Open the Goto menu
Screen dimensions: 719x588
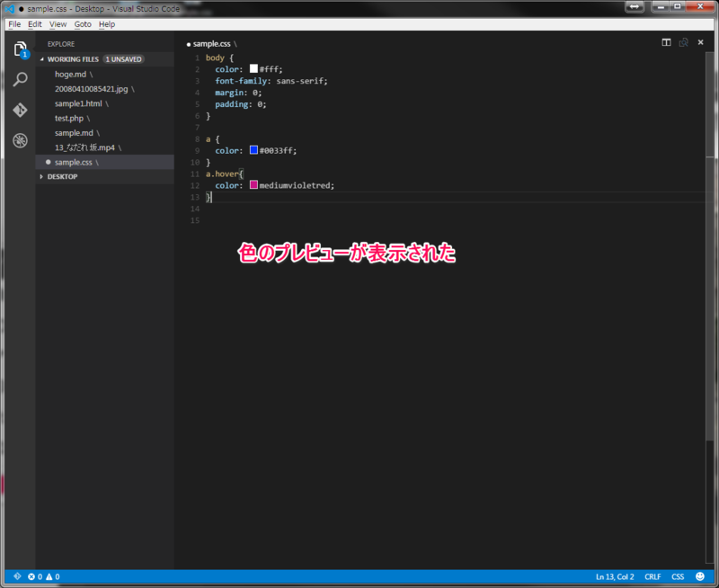tap(83, 24)
